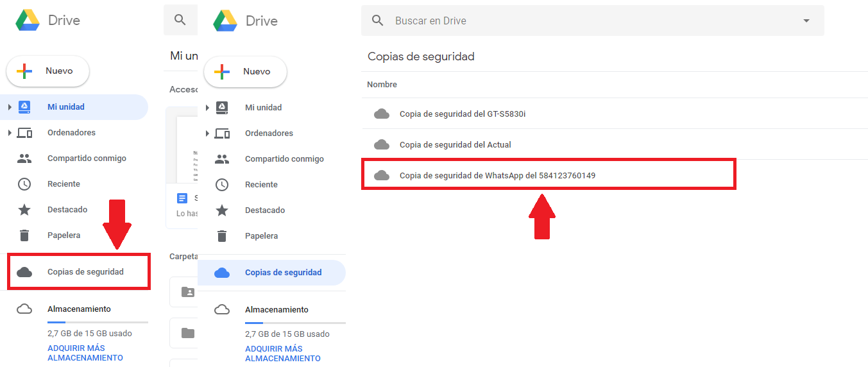Select WhatsApp backup row for 584123760149

549,175
